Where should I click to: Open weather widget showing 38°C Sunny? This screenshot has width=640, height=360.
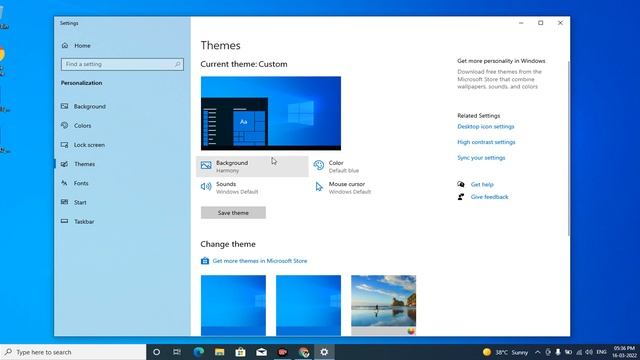[x=505, y=352]
